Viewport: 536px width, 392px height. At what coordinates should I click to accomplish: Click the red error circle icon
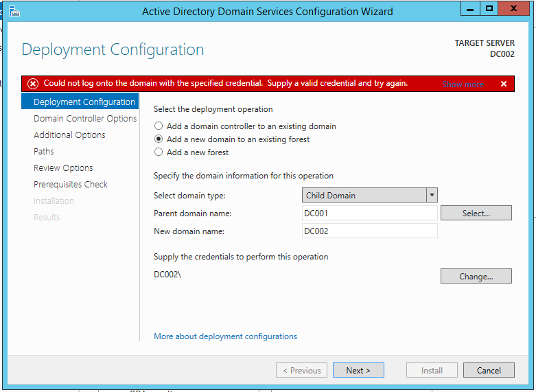33,84
